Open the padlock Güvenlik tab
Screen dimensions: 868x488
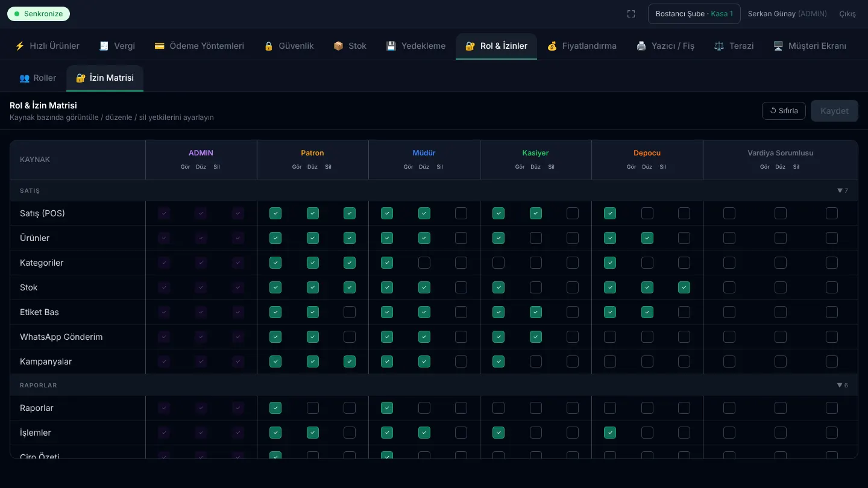click(289, 46)
